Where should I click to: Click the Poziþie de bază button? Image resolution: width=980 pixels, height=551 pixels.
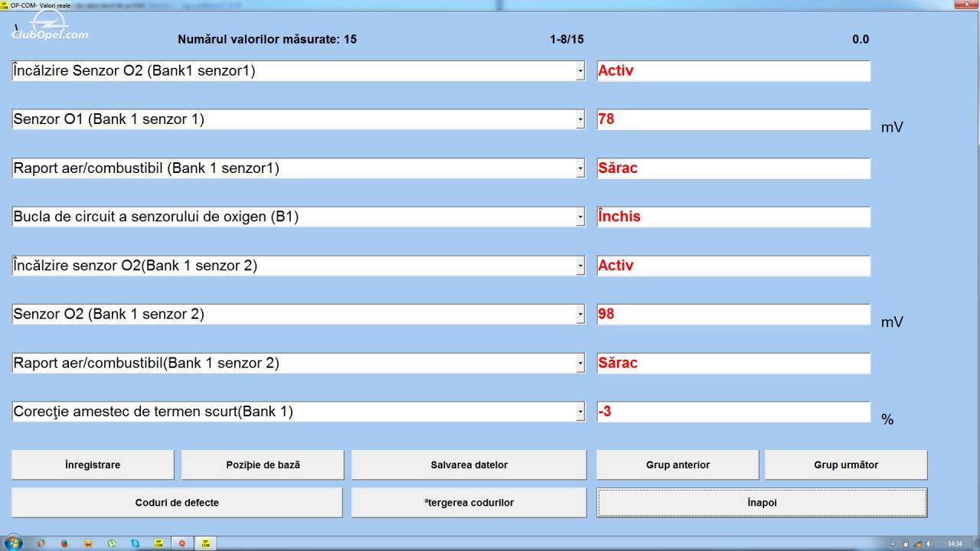coord(263,465)
